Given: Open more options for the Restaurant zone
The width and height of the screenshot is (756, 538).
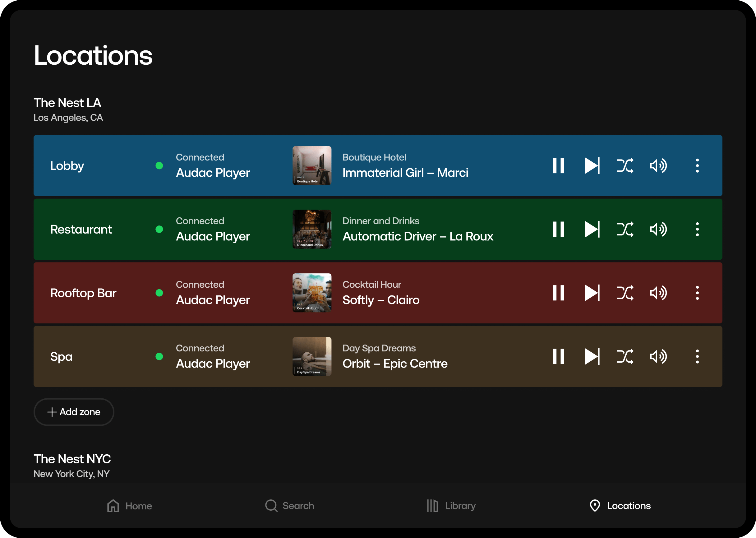Looking at the screenshot, I should click(x=697, y=229).
